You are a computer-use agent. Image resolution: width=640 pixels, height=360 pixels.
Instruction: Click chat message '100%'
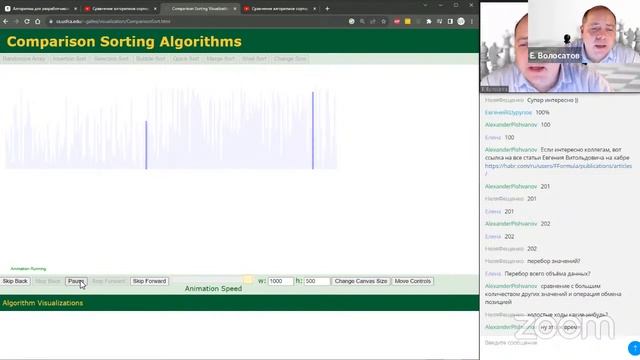coord(542,112)
